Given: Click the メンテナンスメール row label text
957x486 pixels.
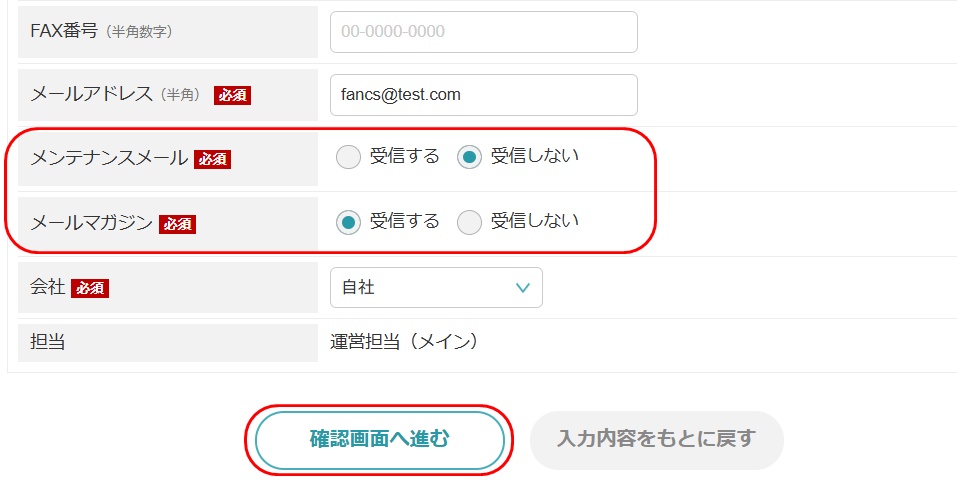Looking at the screenshot, I should [109, 158].
